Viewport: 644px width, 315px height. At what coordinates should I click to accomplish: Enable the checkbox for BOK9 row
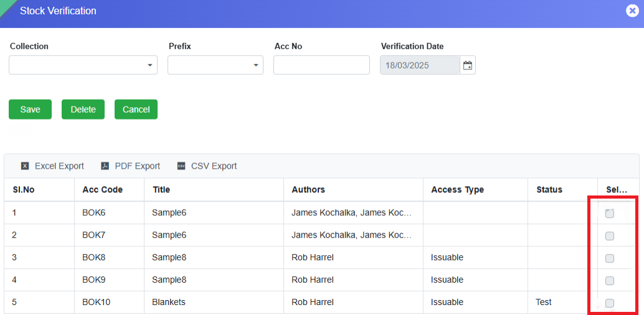(610, 281)
